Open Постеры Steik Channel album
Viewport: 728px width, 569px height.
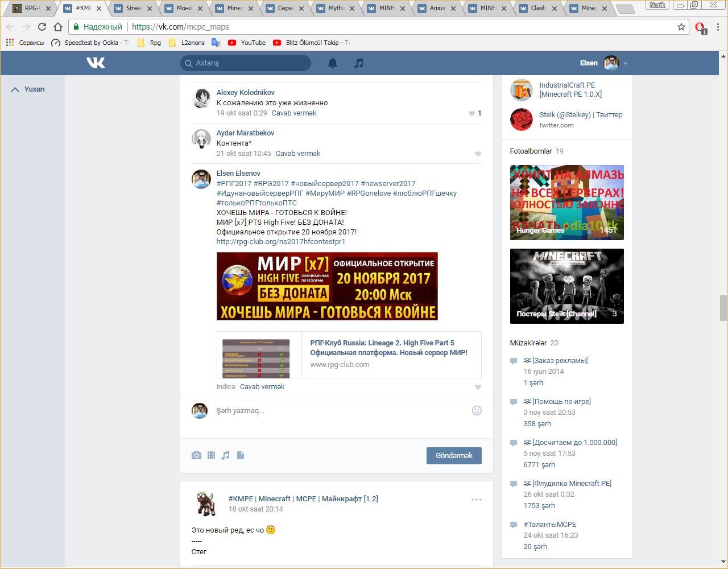[x=567, y=286]
